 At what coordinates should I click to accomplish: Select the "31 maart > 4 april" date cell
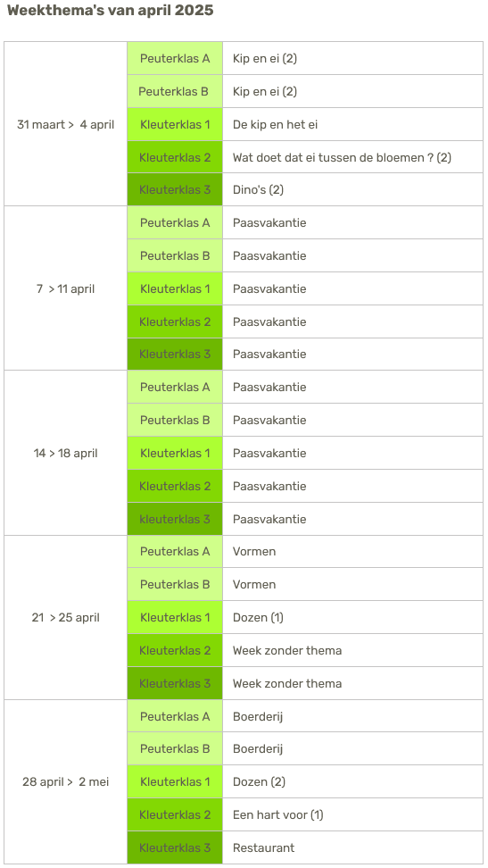click(66, 124)
